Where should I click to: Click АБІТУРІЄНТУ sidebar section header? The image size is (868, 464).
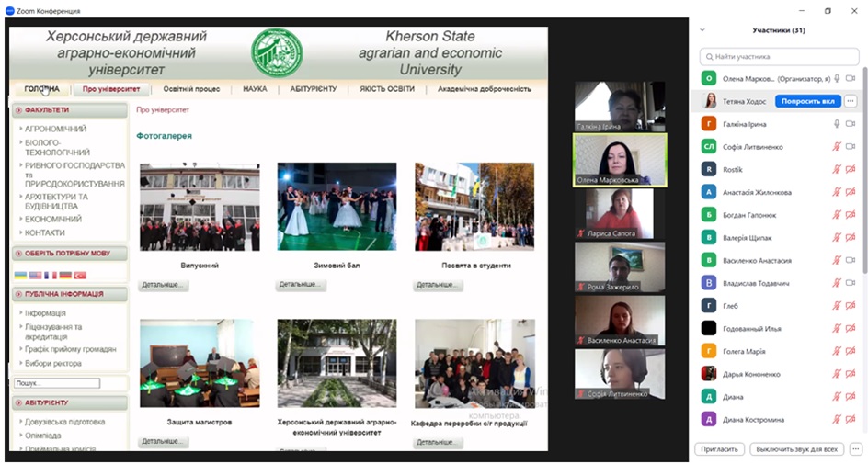[70, 402]
